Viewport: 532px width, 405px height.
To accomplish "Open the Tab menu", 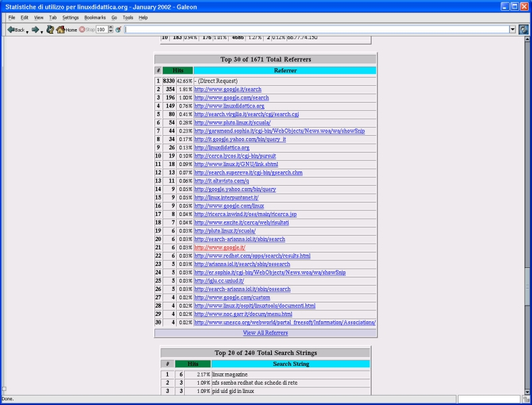I will pyautogui.click(x=53, y=18).
